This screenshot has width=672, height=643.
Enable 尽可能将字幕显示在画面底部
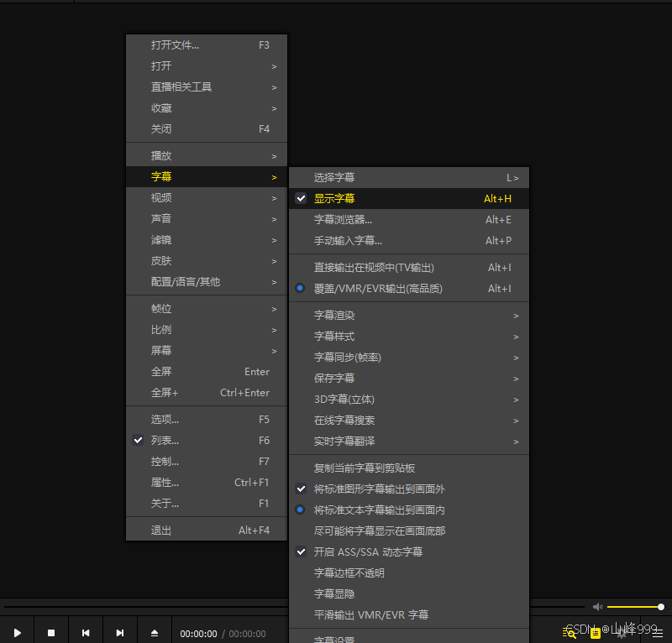point(409,531)
